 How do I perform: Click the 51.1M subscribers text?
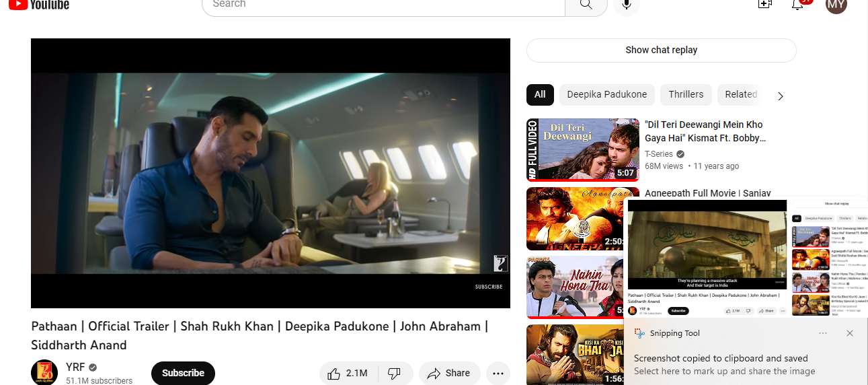(x=100, y=381)
